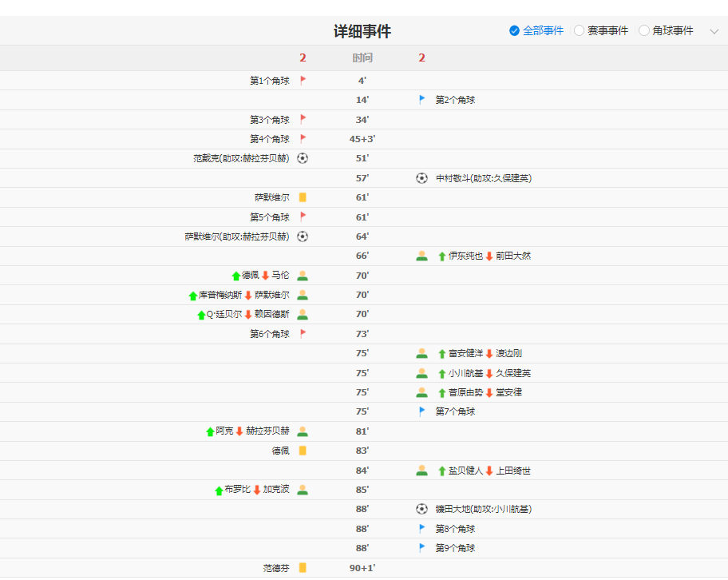Click the player name 马伦
This screenshot has width=728, height=580.
[x=280, y=275]
